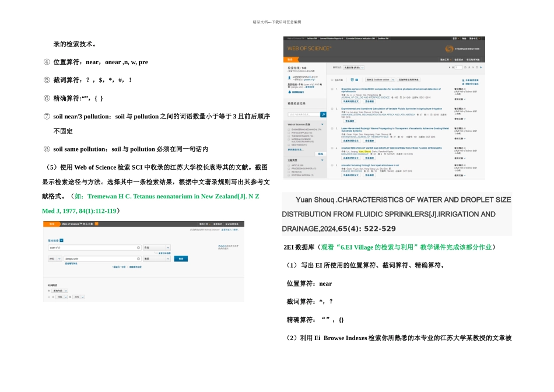Screen dimensions: 554x392
Task: Check PHYSICS APPLIED category filter
Action: click(289, 133)
